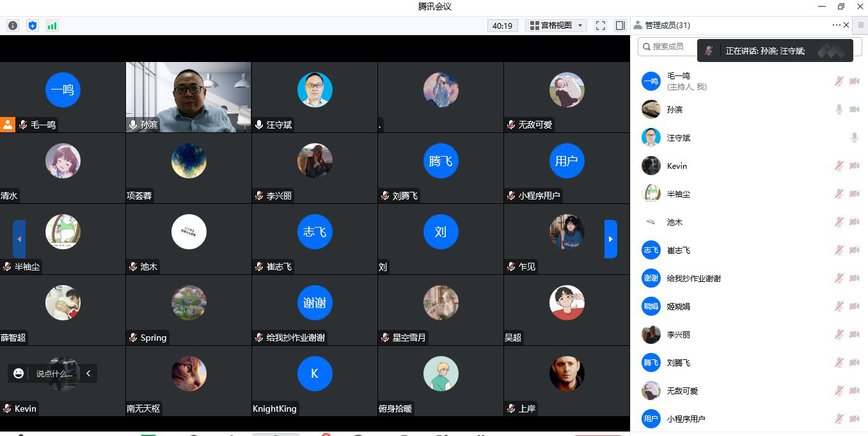Screen dimensions: 868x436
Task: Click the KnightKing participant tile
Action: (315, 381)
